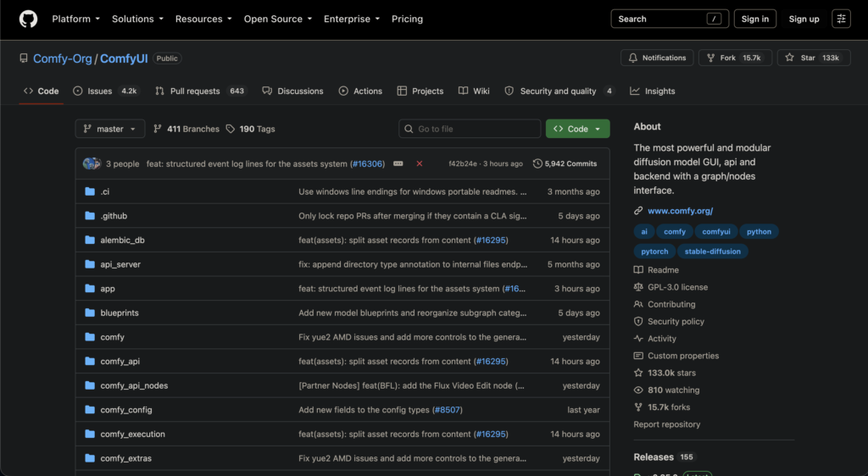Open the repository icon beside Comfy-Org
This screenshot has height=476, width=868.
[23, 58]
